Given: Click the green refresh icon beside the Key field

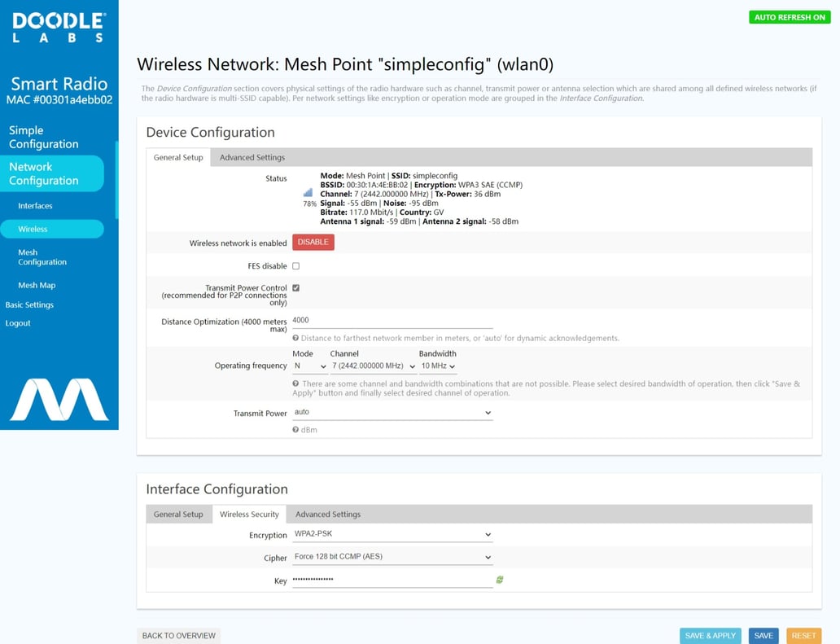Looking at the screenshot, I should (499, 580).
